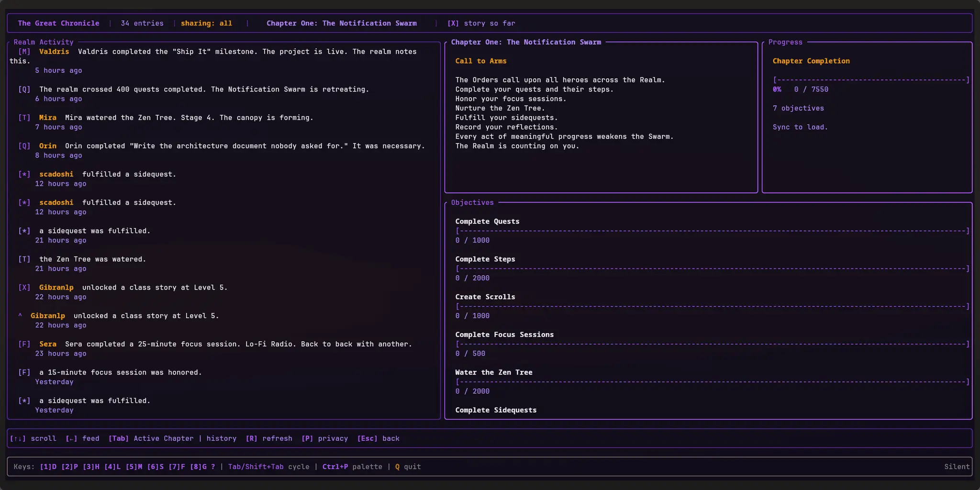Click the Orin username
This screenshot has width=980, height=490.
(x=48, y=146)
